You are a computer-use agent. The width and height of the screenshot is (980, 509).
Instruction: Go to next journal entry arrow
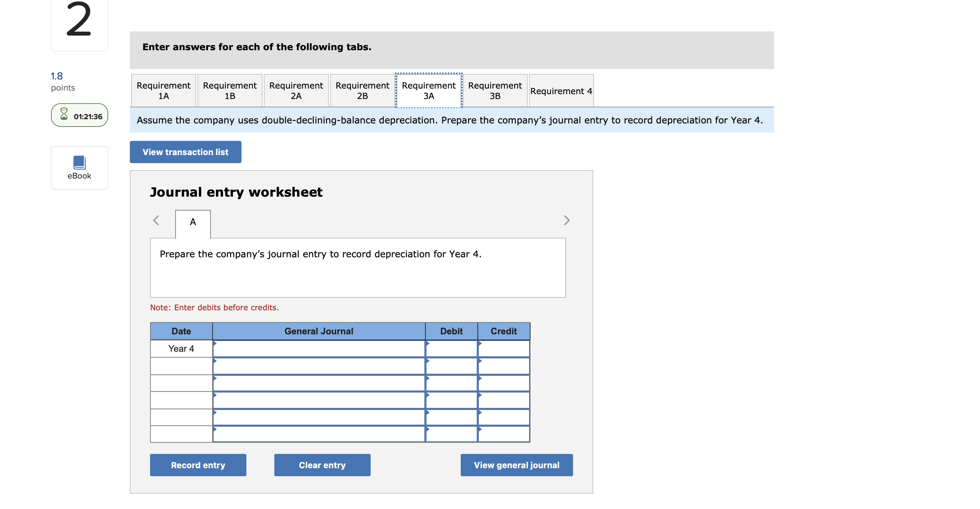click(566, 220)
